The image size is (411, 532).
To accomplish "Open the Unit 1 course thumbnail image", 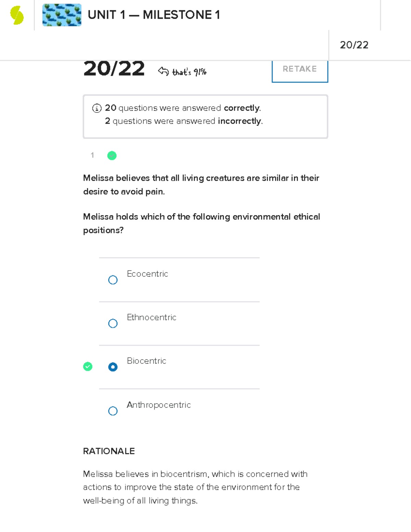I will pyautogui.click(x=62, y=15).
